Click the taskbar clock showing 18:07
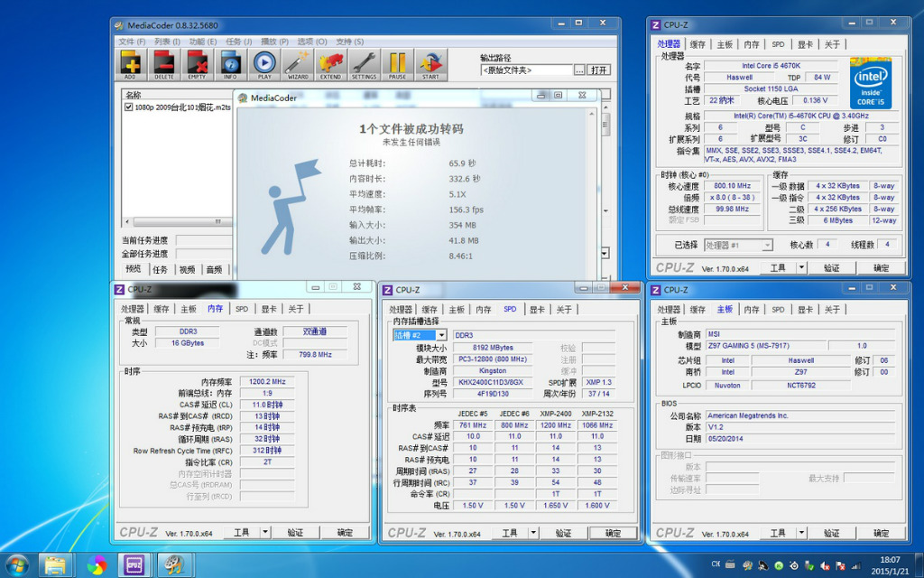 tap(890, 565)
